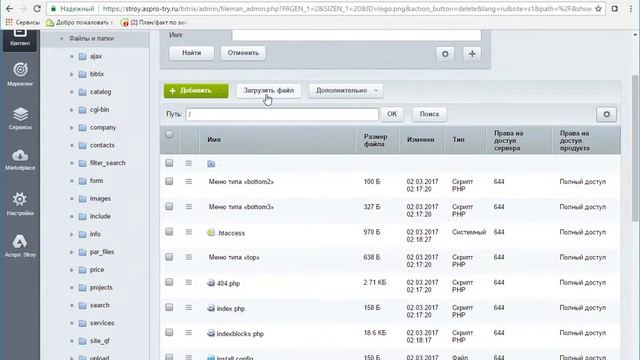640x360 pixels.
Task: Click the Загрузить файл button
Action: (x=269, y=91)
